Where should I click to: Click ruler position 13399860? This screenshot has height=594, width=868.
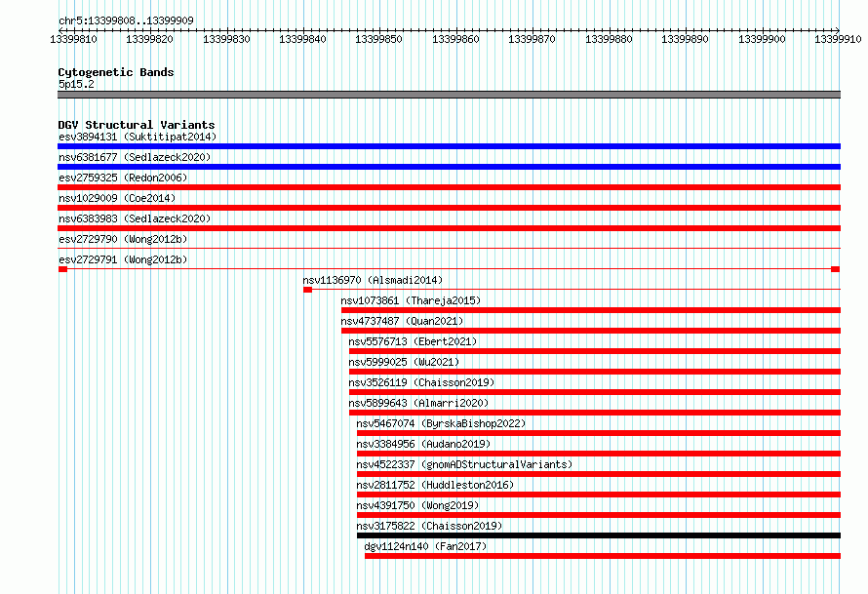click(x=455, y=39)
